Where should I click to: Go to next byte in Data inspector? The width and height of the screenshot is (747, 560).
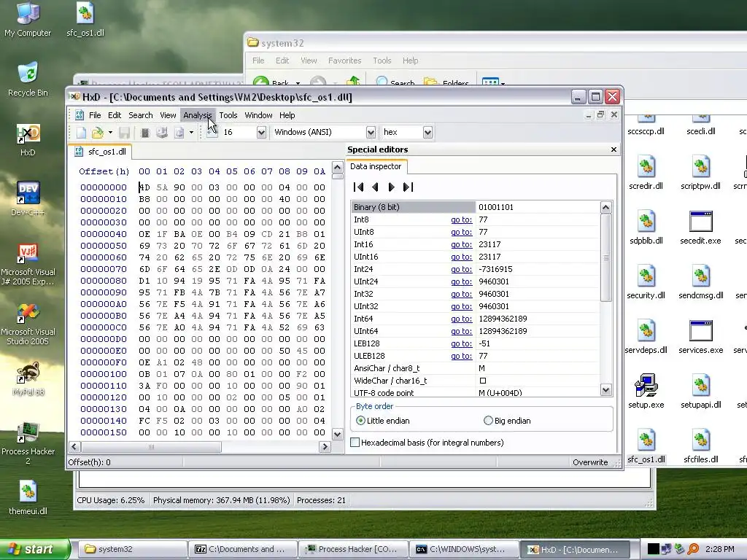tap(391, 187)
